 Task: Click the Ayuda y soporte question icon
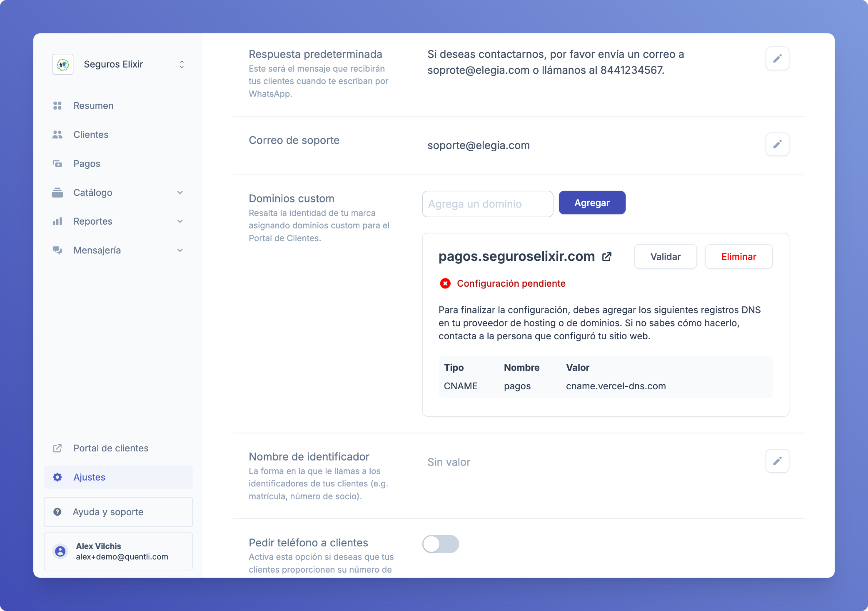point(57,512)
